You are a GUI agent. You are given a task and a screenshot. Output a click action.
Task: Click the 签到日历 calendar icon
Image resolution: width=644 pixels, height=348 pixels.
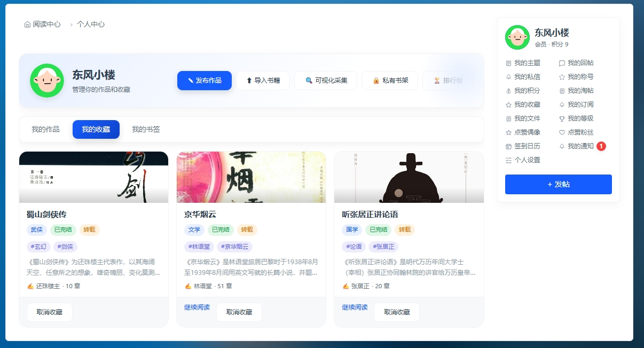(508, 146)
